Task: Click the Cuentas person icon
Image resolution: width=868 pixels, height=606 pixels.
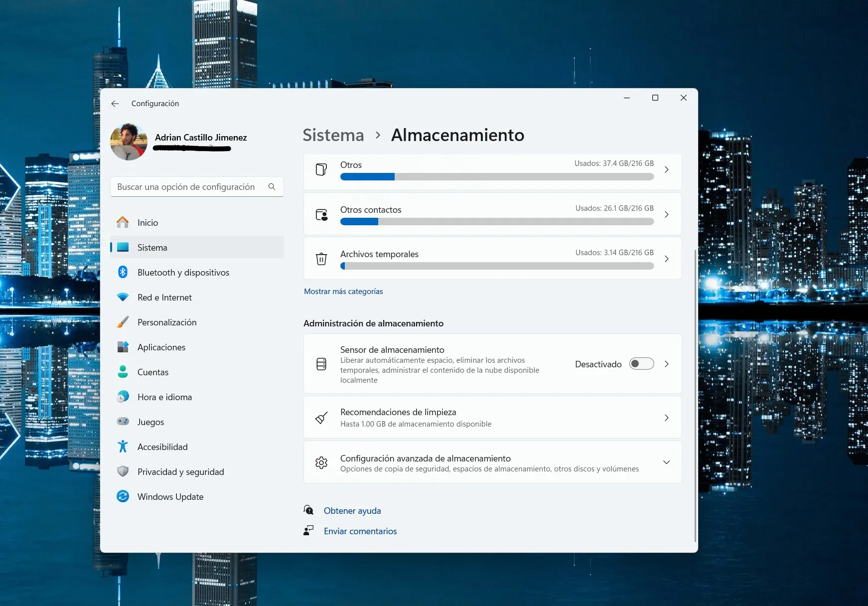Action: pos(123,372)
